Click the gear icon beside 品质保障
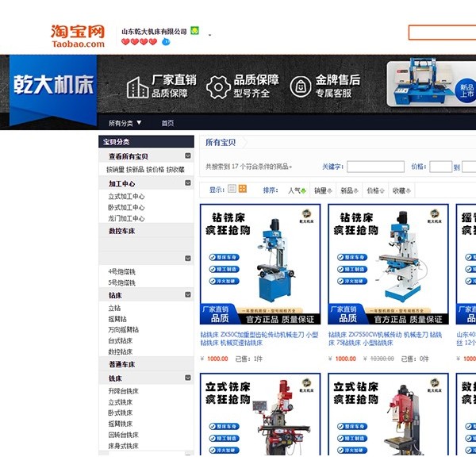476x476 pixels. (219, 87)
